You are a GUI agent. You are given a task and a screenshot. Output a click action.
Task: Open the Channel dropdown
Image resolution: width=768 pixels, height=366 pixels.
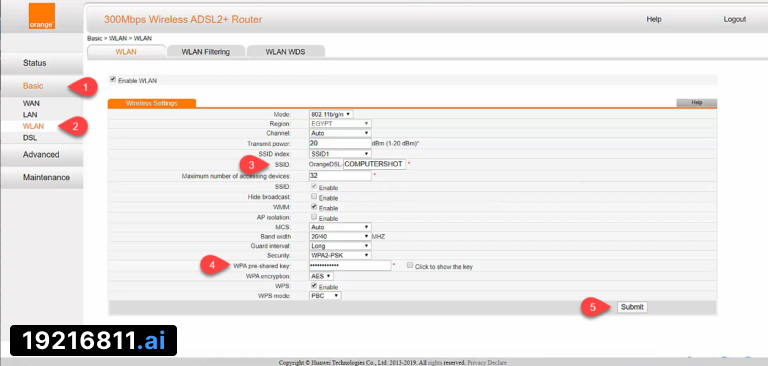[340, 133]
